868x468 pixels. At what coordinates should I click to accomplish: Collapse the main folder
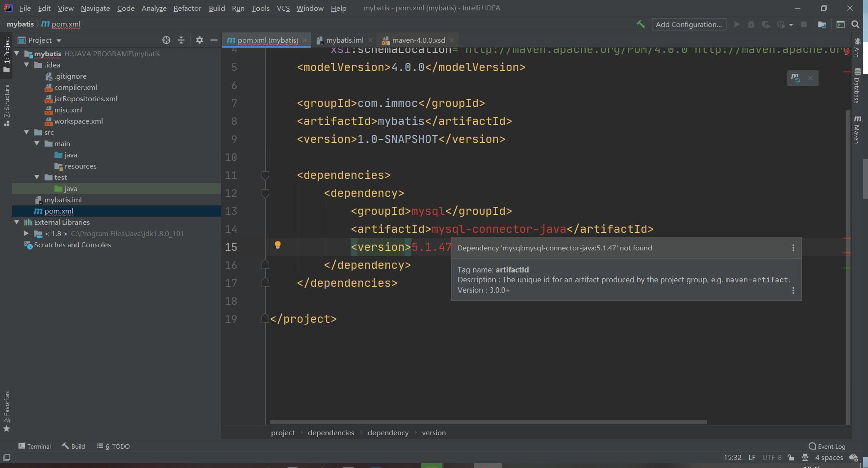pos(37,143)
